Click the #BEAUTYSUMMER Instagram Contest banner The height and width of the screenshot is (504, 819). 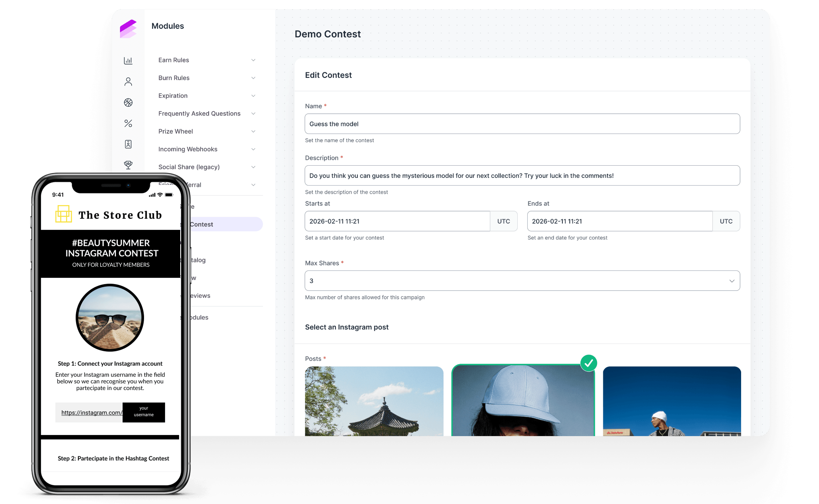click(111, 254)
